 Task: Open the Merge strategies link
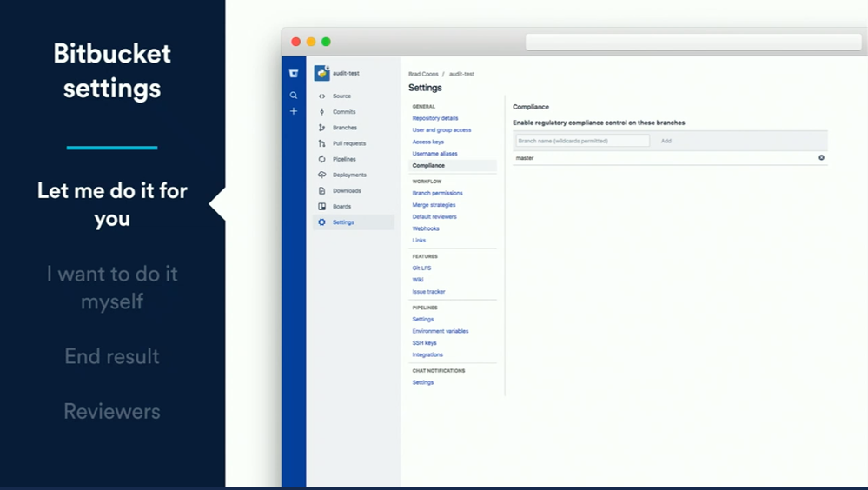[x=434, y=205]
